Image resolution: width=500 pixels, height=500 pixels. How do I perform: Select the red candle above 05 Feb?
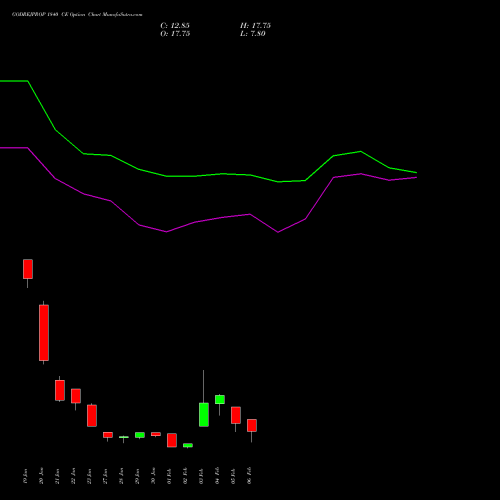click(236, 415)
